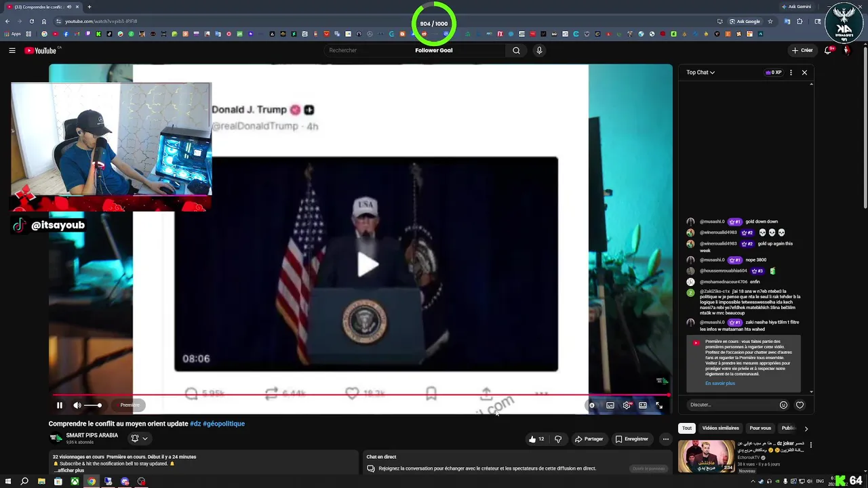Open the Créer menu

pyautogui.click(x=802, y=50)
